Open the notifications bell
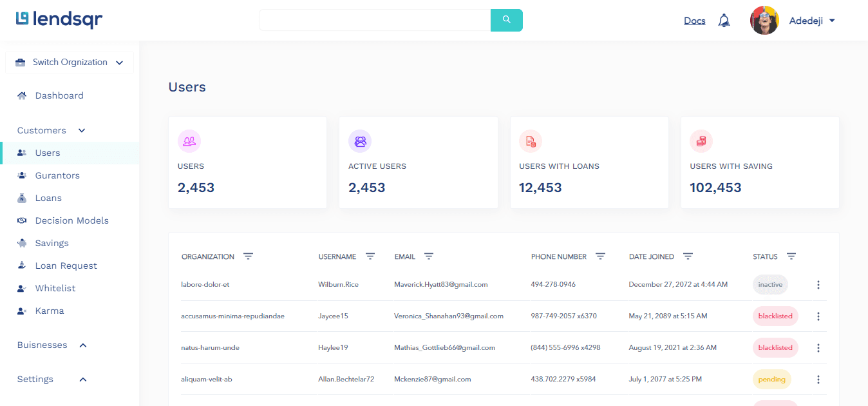868x406 pixels. pos(724,21)
